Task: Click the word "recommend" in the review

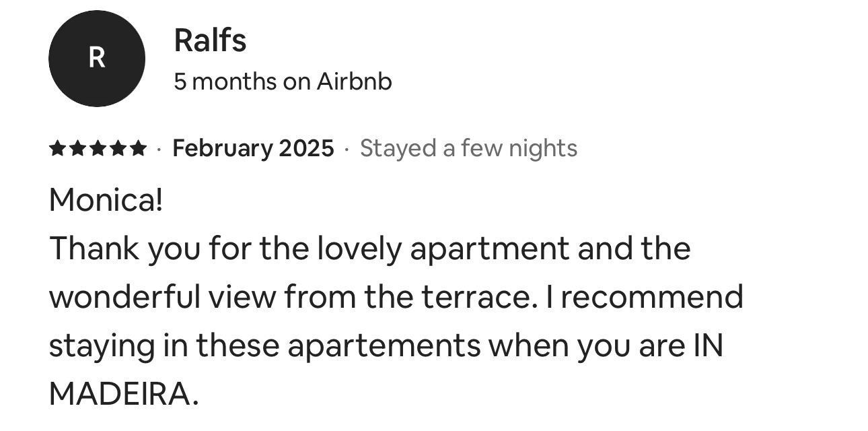Action: tap(651, 297)
